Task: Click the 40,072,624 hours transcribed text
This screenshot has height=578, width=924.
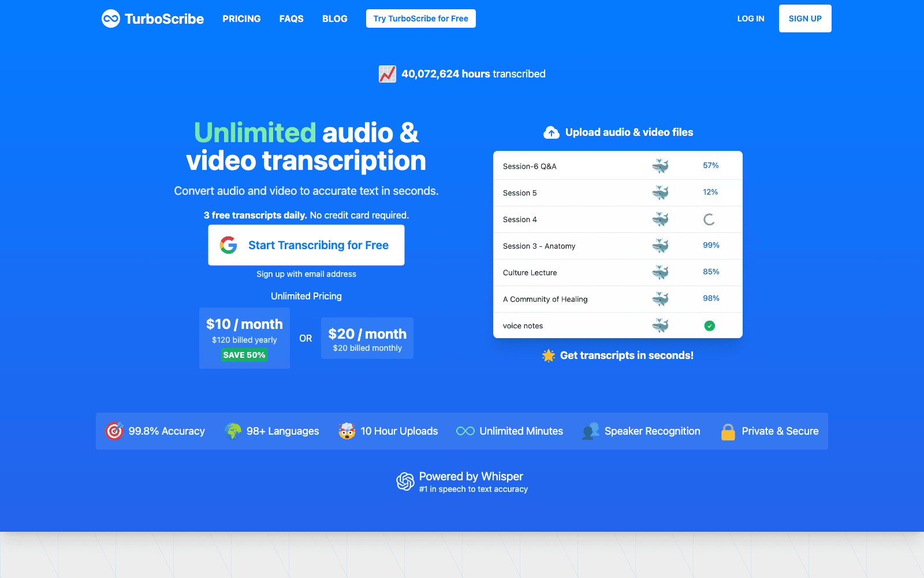Action: 473,74
